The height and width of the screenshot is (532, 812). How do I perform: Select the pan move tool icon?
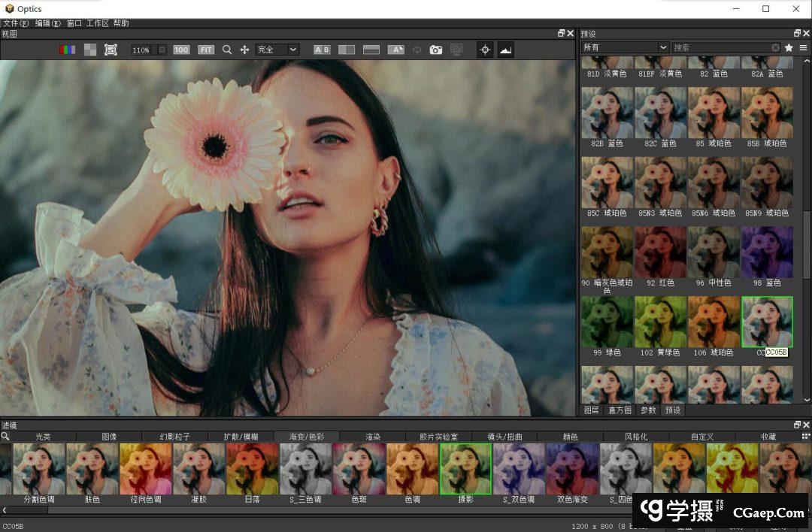[244, 50]
